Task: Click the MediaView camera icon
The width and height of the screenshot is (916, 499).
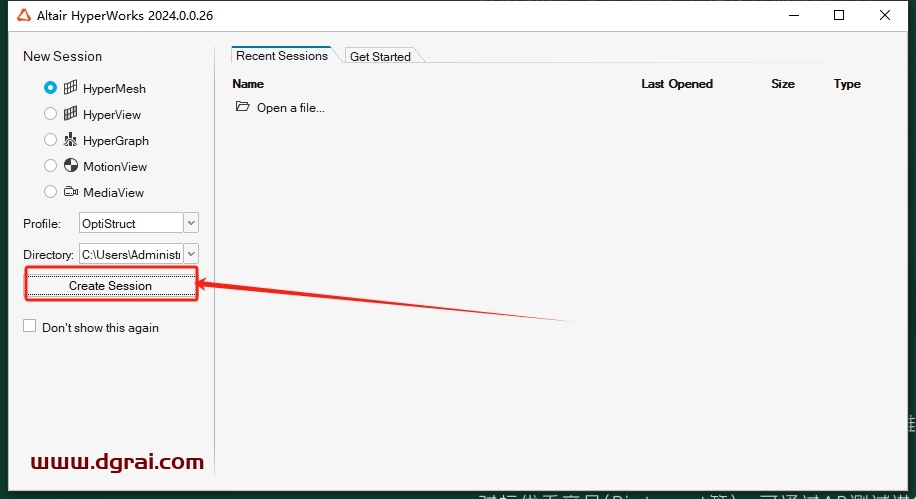Action: [x=71, y=191]
